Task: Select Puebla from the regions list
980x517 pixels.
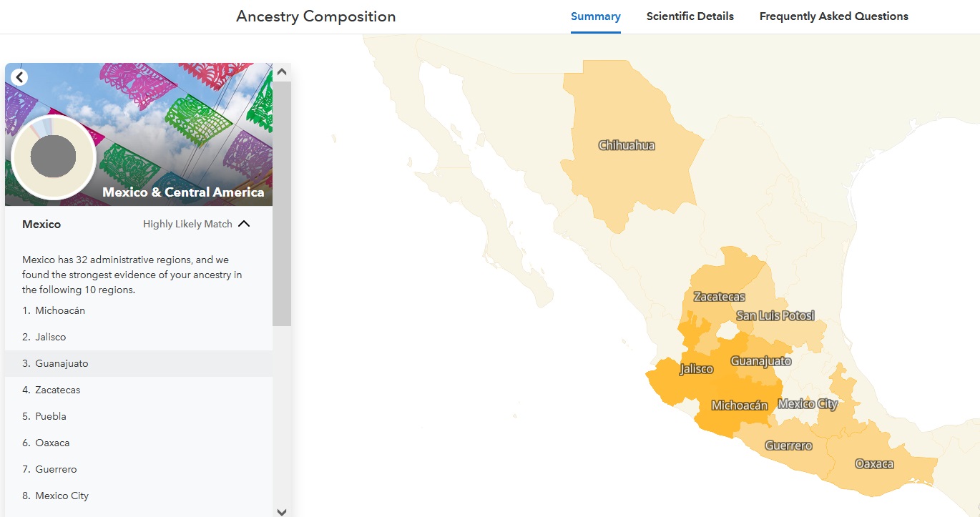Action: 51,415
